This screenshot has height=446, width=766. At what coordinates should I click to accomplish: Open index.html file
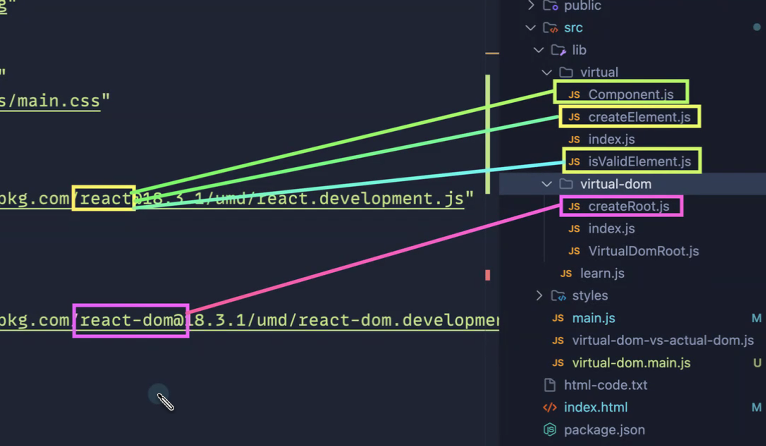click(596, 407)
